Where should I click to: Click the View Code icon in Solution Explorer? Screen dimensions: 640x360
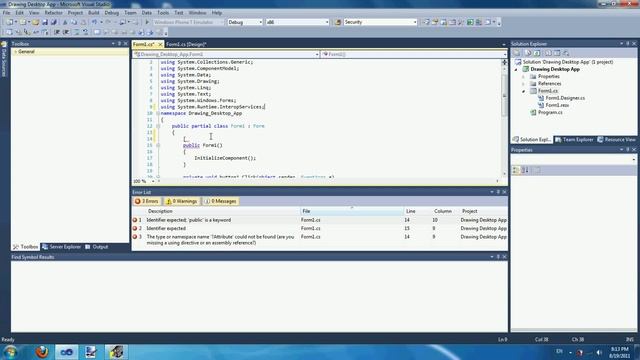point(548,53)
